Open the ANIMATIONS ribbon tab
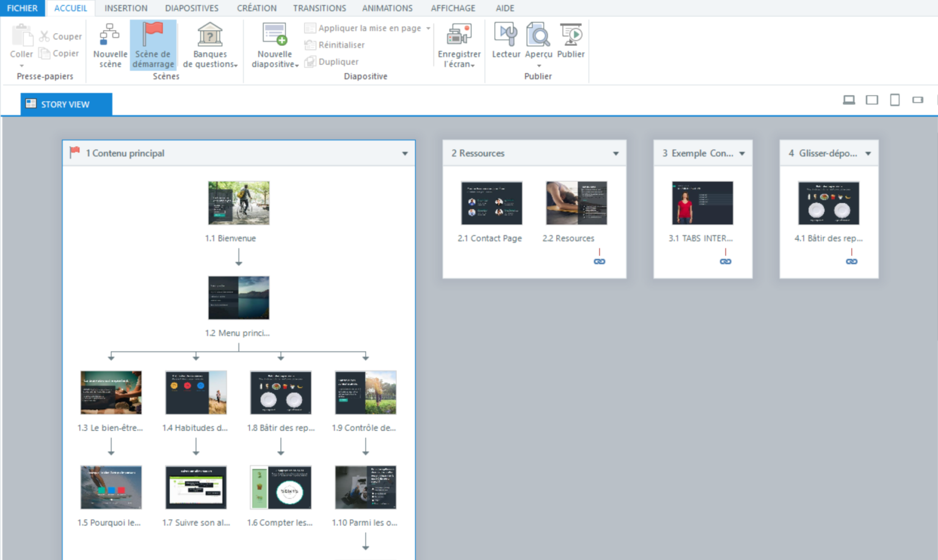 387,8
